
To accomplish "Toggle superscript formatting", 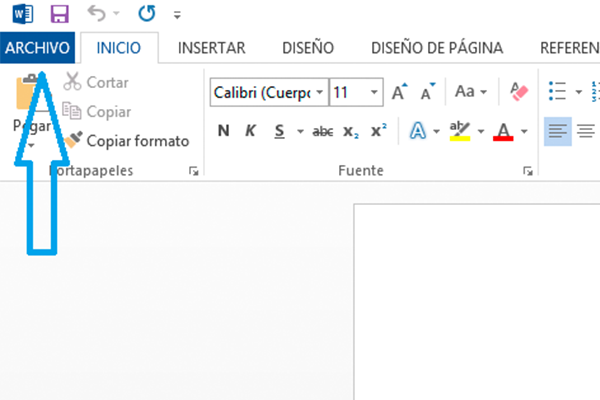I will click(379, 131).
